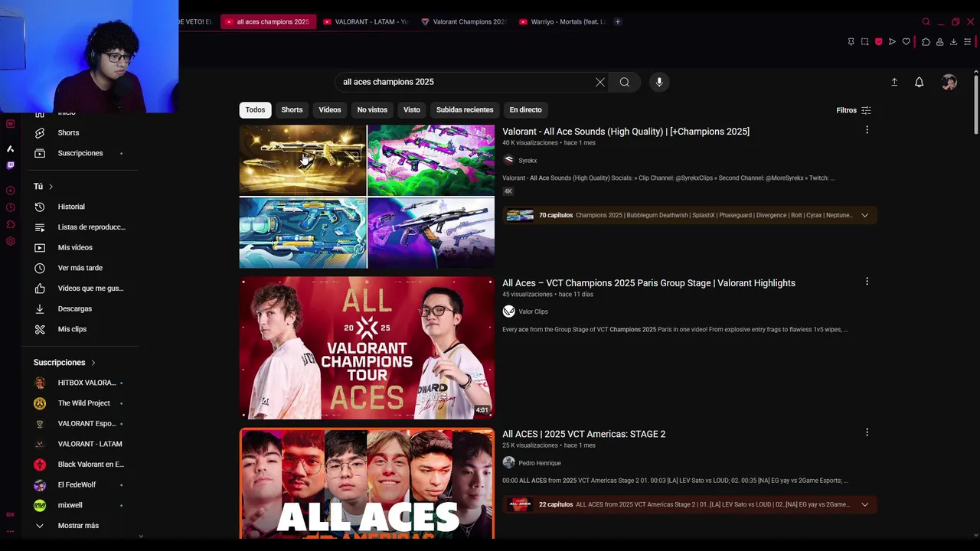Open history clock icon in Opera sidebar

10,207
